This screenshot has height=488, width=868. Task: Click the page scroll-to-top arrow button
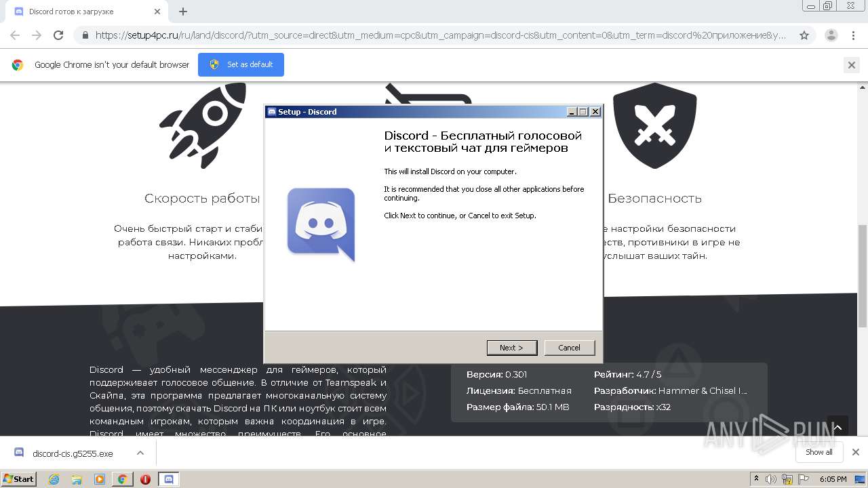tap(837, 427)
